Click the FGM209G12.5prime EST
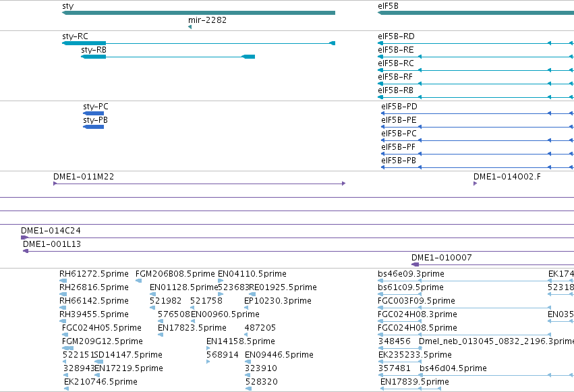The image size is (574, 392). pos(67,348)
